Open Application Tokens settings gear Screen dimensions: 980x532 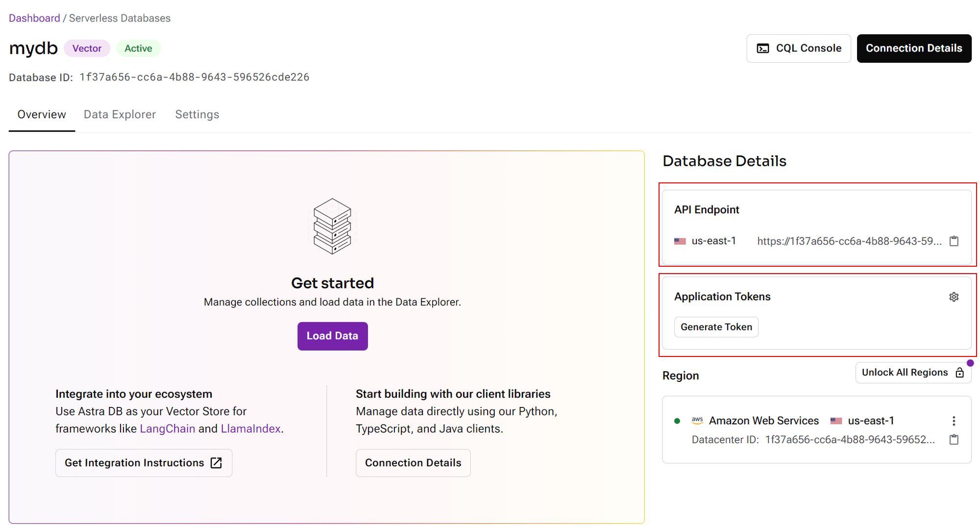point(954,297)
